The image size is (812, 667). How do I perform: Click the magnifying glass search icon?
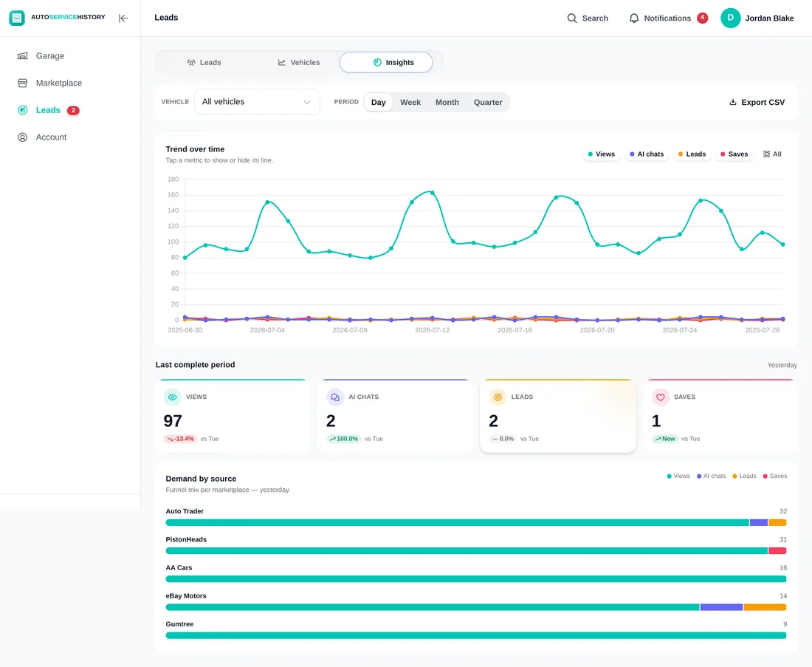click(x=571, y=18)
